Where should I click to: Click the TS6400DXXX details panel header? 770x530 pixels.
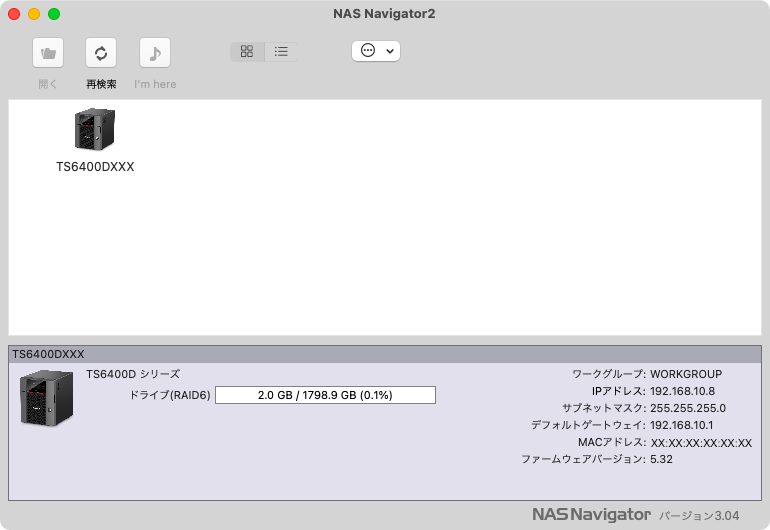coord(384,354)
